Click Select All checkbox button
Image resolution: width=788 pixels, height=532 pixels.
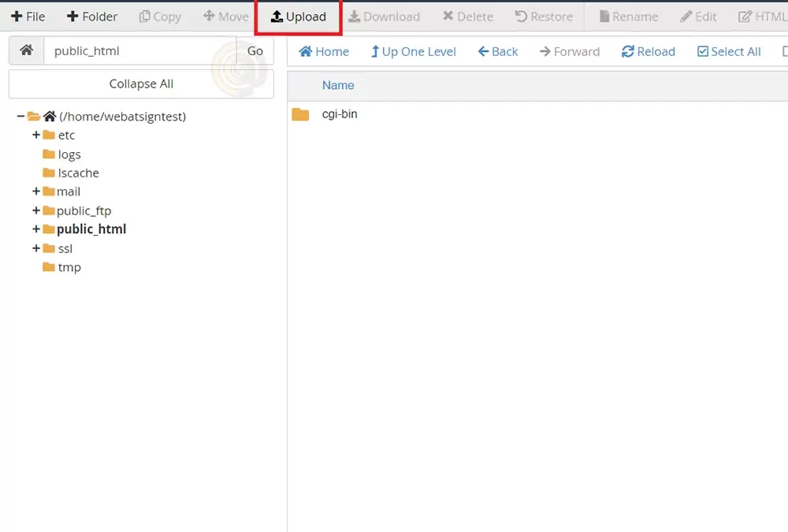729,51
